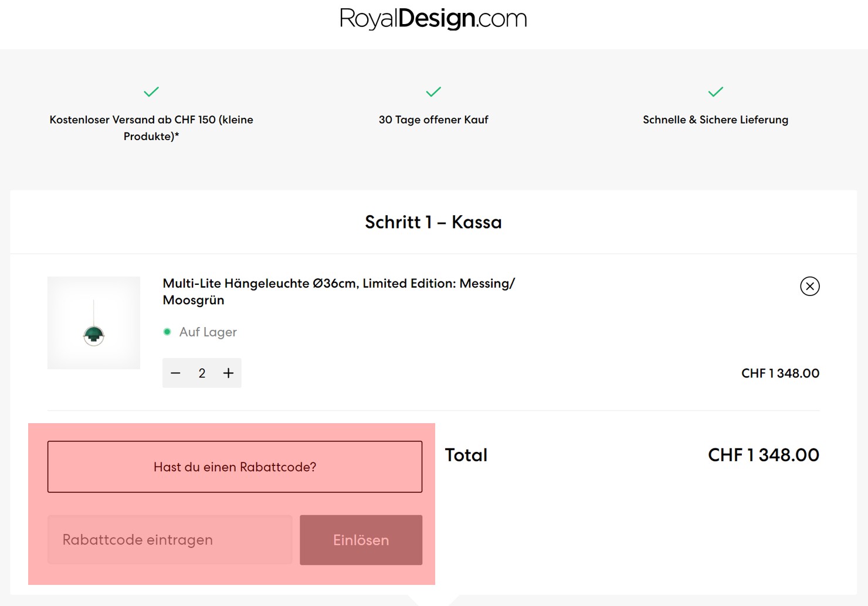This screenshot has height=606, width=868.
Task: Click the checkmark above 'Schnelle & Sichere Lieferung'
Action: pos(716,91)
